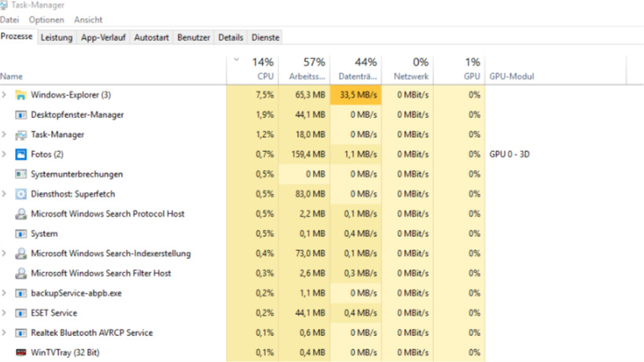Expand the ESET Service entry
Viewport: 644px width, 362px height.
[x=4, y=312]
